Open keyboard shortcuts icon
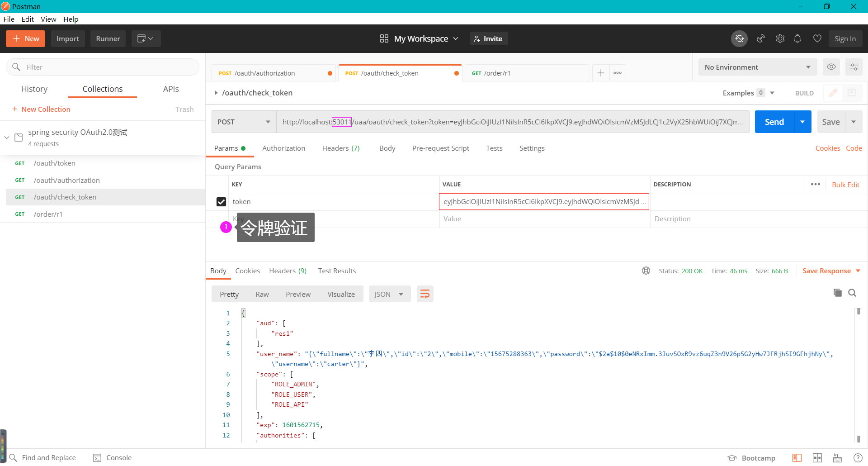Screen dimensions: 868x466 point(837,458)
